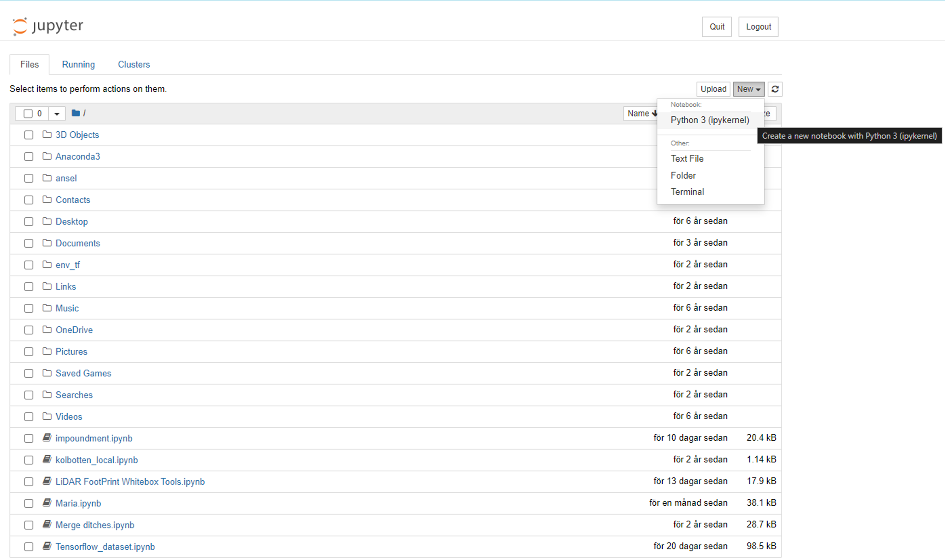Toggle the select-all items checkbox
The height and width of the screenshot is (560, 945).
28,114
